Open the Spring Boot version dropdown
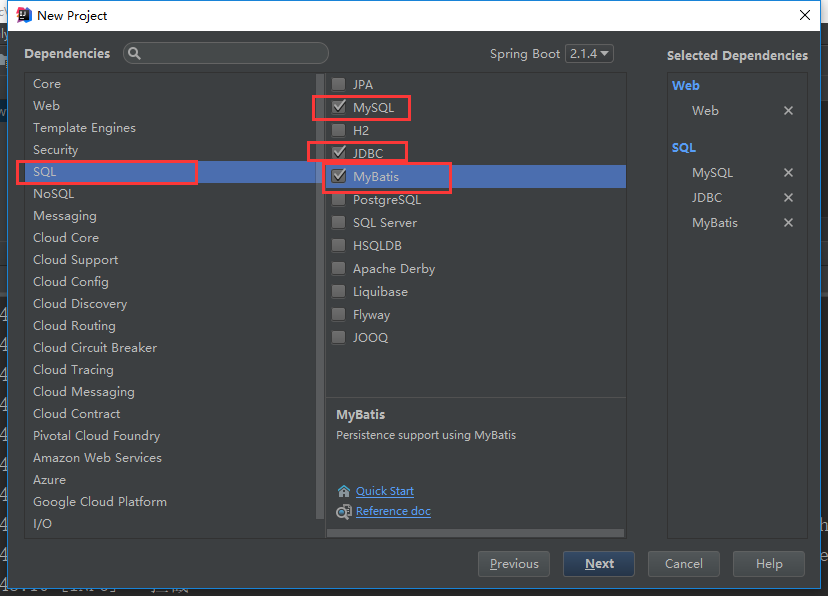Viewport: 828px width, 596px height. (589, 54)
